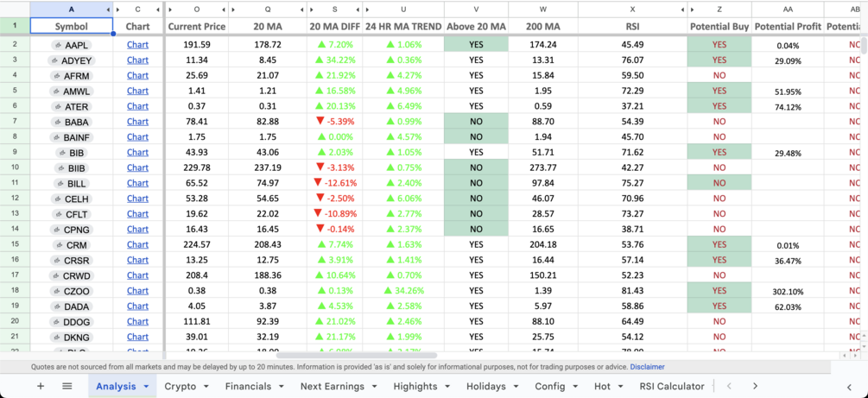The width and height of the screenshot is (868, 398).
Task: Select BIIB 200 MA value 273.77
Action: [x=543, y=167]
